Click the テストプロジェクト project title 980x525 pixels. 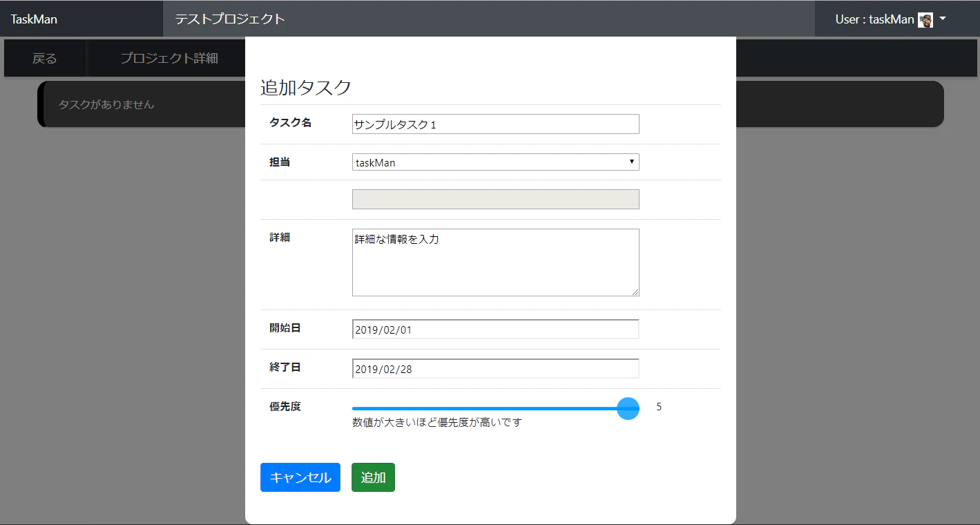click(x=230, y=19)
